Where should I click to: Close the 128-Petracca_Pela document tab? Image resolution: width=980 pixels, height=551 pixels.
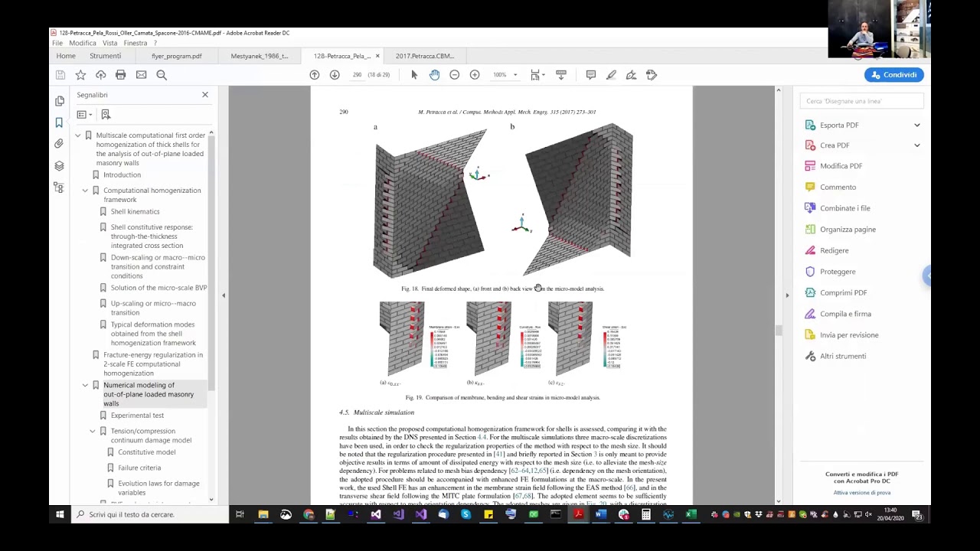(x=377, y=56)
